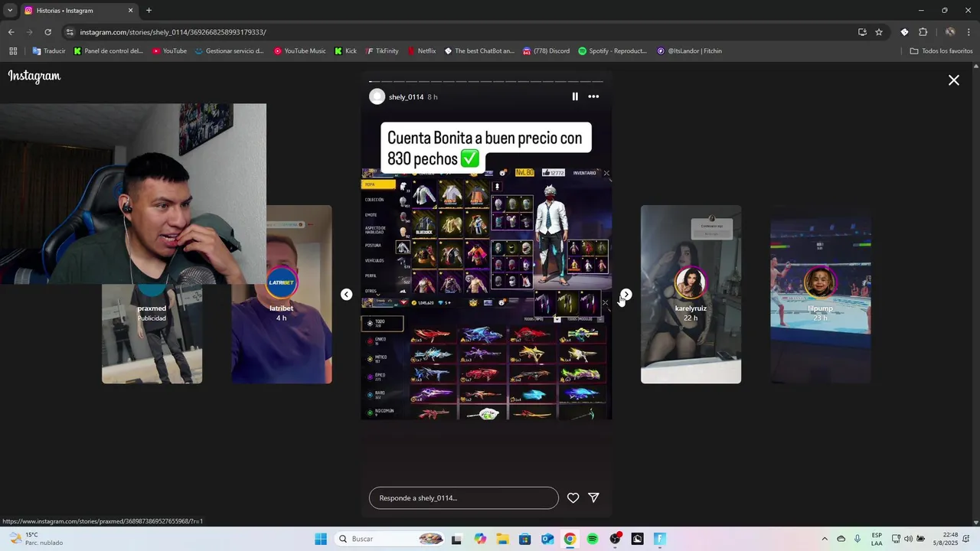Open OBS Studio from the taskbar
This screenshot has width=980, height=551.
pos(615,539)
